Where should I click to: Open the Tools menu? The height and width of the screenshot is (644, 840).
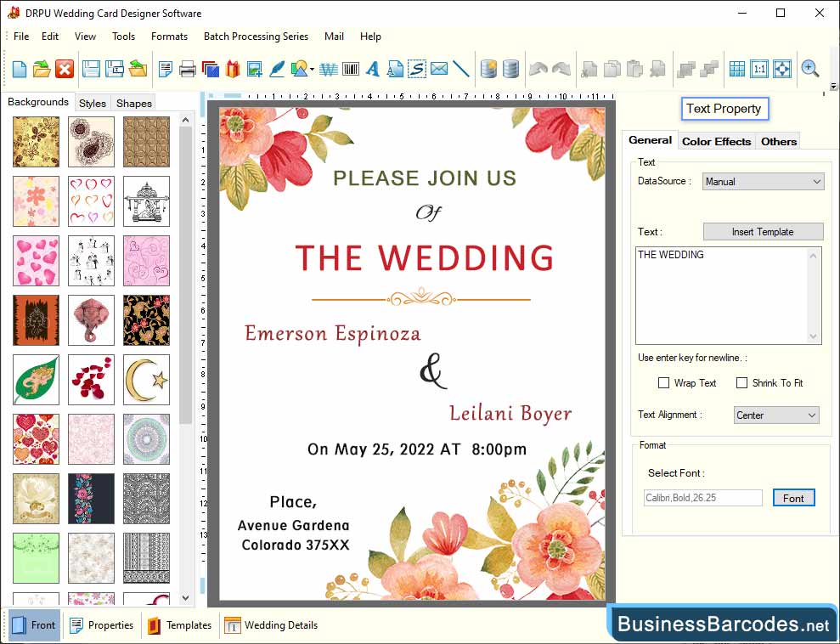coord(123,37)
